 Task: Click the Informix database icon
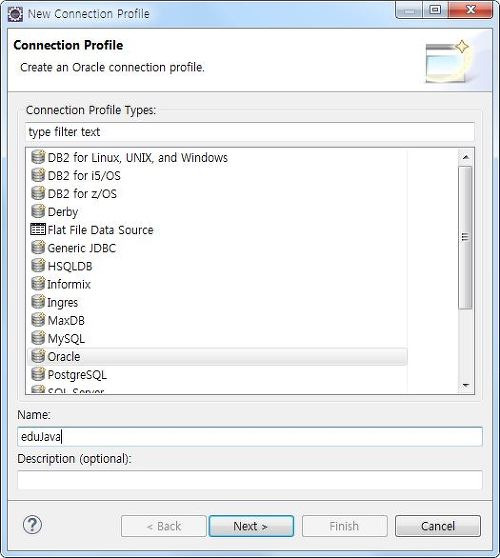click(38, 284)
